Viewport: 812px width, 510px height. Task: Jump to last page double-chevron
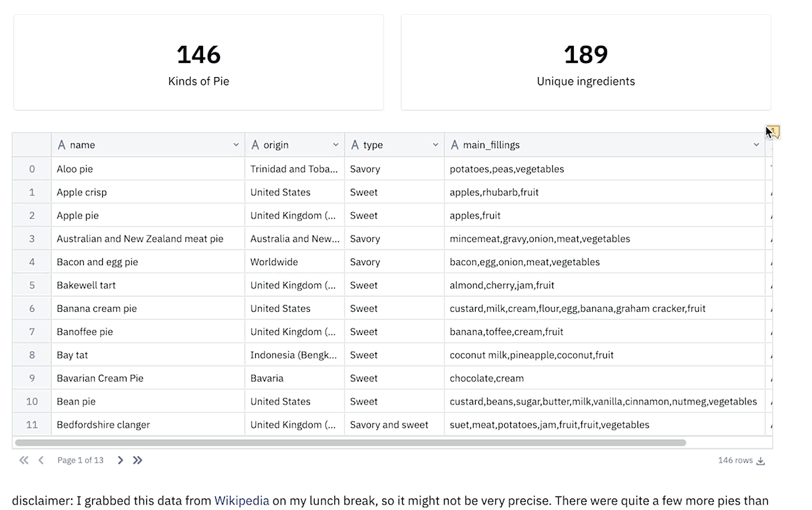coord(137,460)
